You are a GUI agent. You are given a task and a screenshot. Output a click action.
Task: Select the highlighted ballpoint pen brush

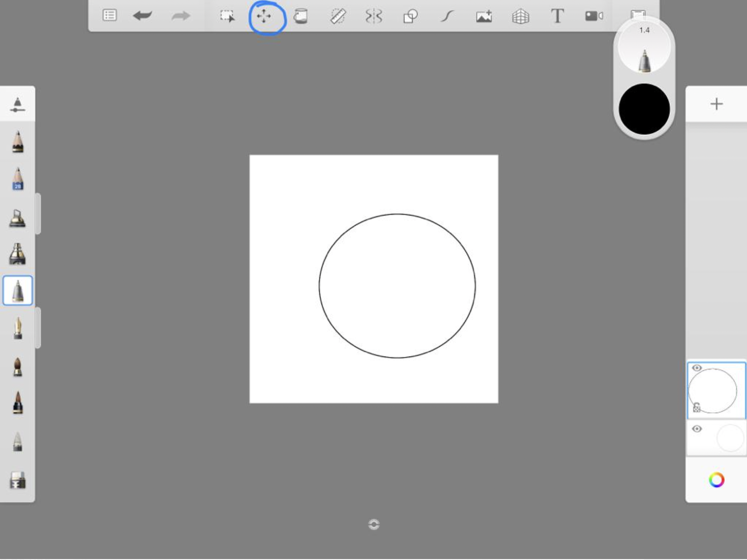pos(18,291)
